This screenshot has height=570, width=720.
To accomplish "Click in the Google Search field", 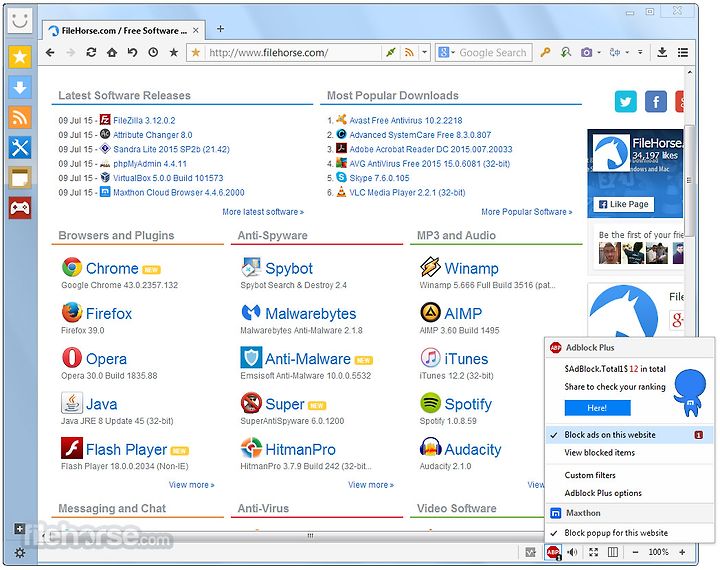I will 493,52.
